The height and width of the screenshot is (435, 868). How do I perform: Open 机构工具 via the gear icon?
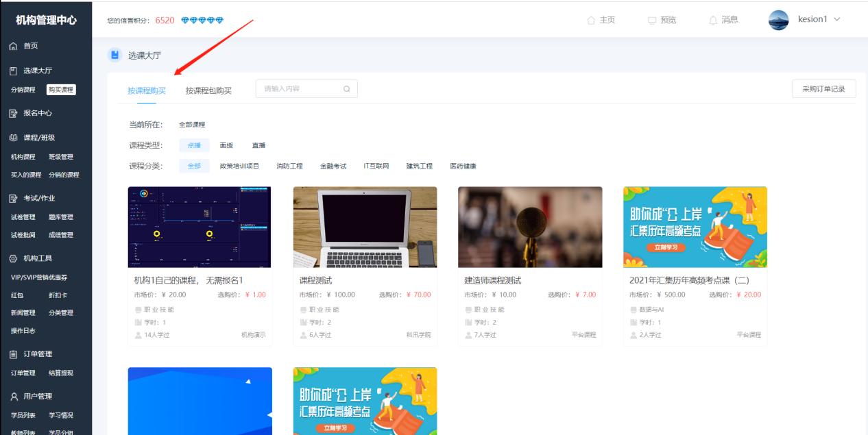[12, 258]
